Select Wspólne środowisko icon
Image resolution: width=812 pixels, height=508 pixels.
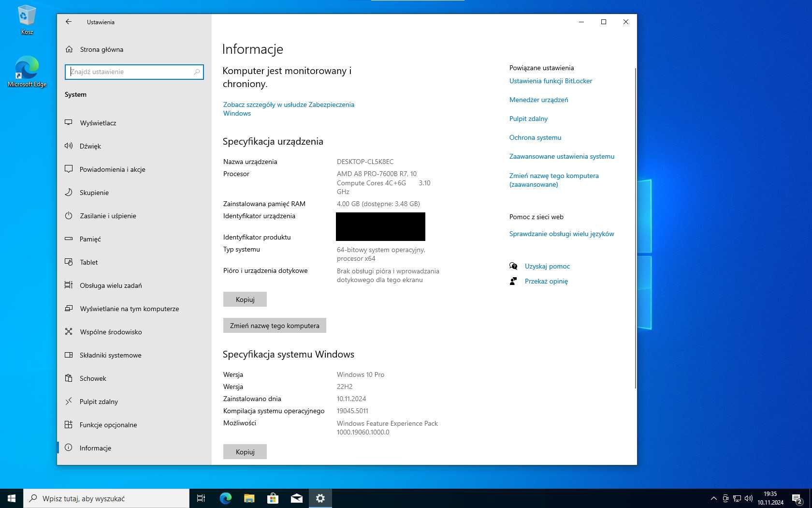point(69,332)
